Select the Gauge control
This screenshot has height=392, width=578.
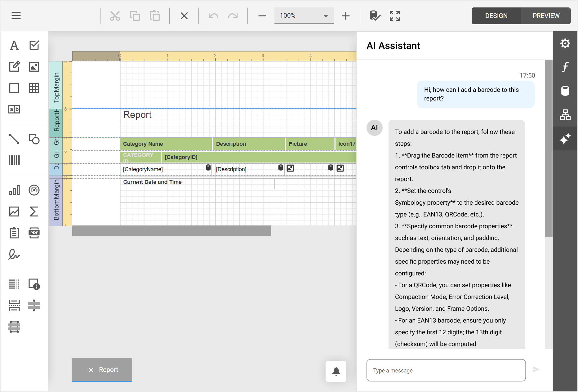pos(34,190)
